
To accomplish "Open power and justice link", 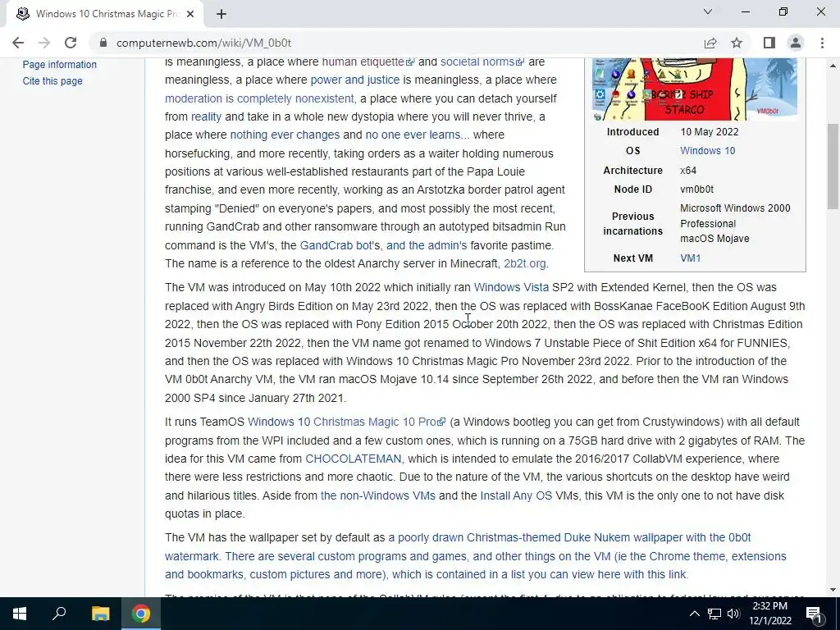I will tap(355, 80).
